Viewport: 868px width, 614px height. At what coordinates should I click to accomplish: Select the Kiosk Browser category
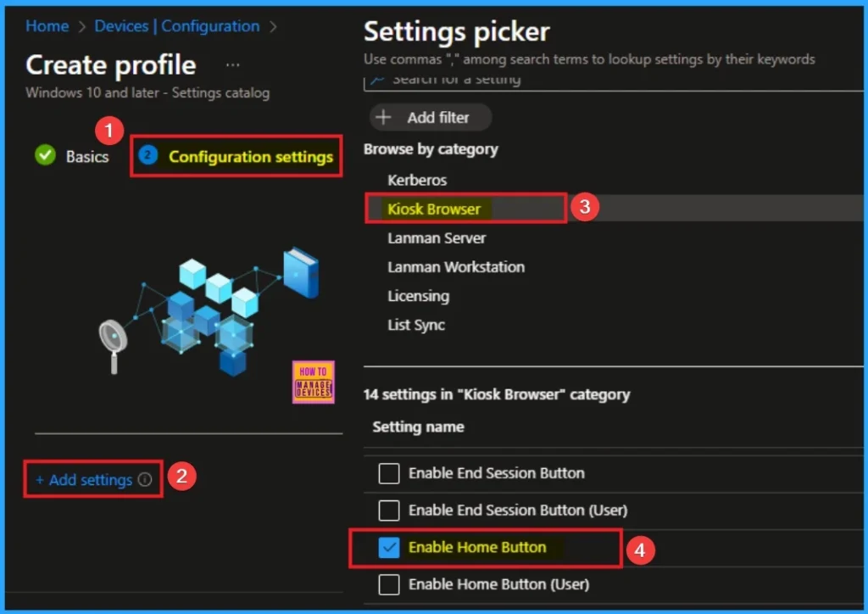[434, 209]
